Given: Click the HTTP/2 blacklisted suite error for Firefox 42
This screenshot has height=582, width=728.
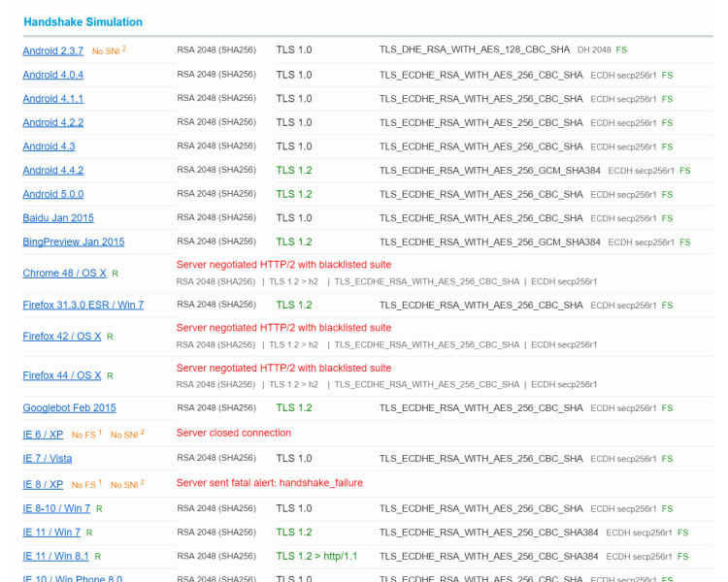Looking at the screenshot, I should (x=283, y=328).
